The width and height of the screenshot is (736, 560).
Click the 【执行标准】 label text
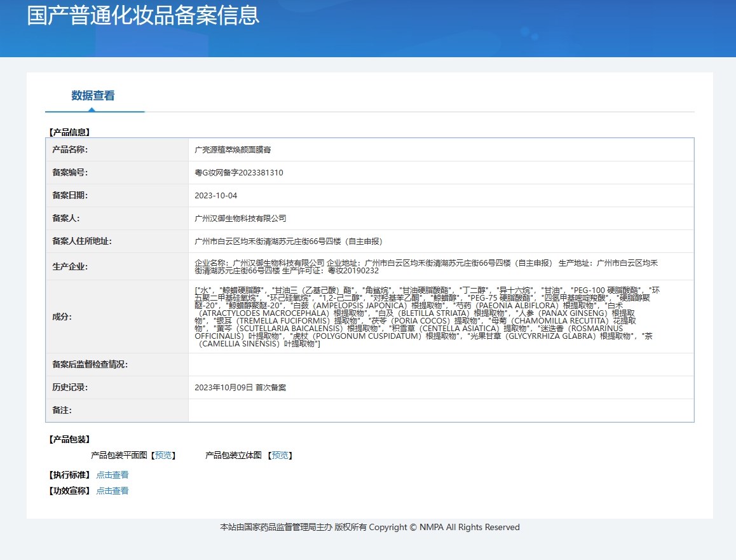point(68,474)
